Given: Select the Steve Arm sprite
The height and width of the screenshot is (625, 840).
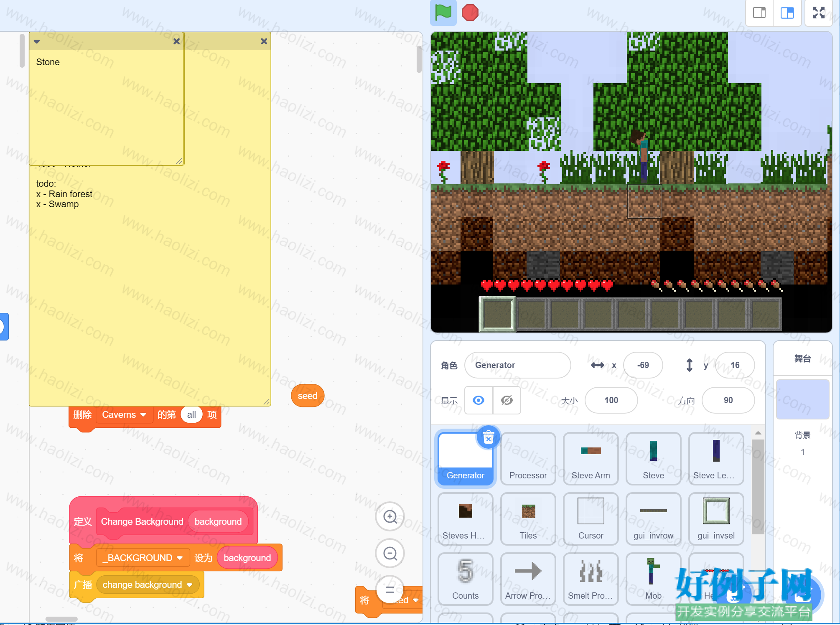Looking at the screenshot, I should 591,458.
